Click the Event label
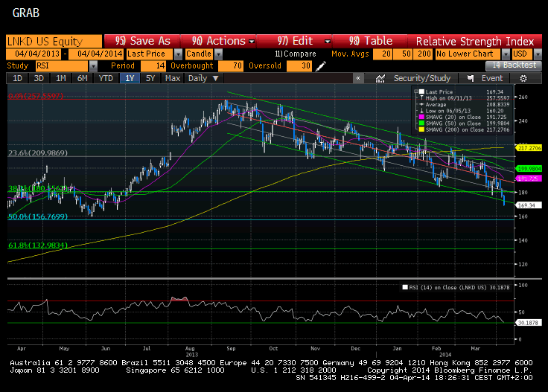 pos(491,78)
